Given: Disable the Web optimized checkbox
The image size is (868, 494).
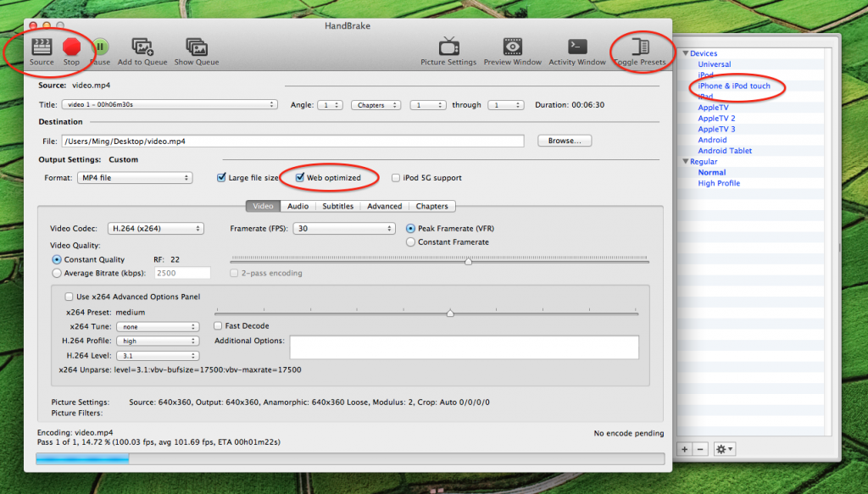Looking at the screenshot, I should click(x=300, y=178).
